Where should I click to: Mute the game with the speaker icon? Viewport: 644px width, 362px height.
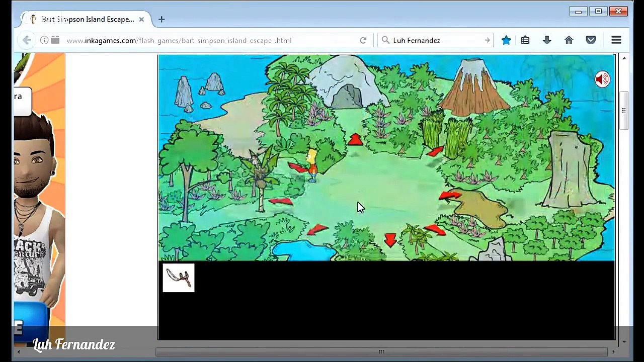pyautogui.click(x=602, y=79)
